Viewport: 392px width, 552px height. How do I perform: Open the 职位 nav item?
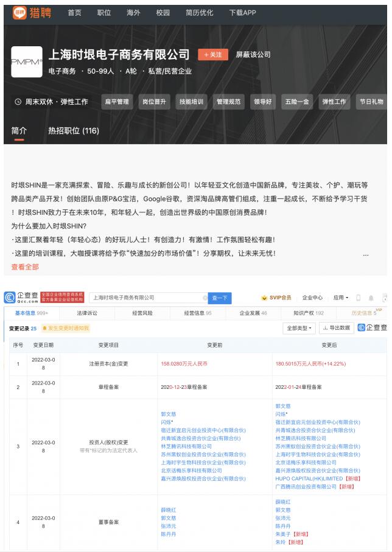pos(104,13)
